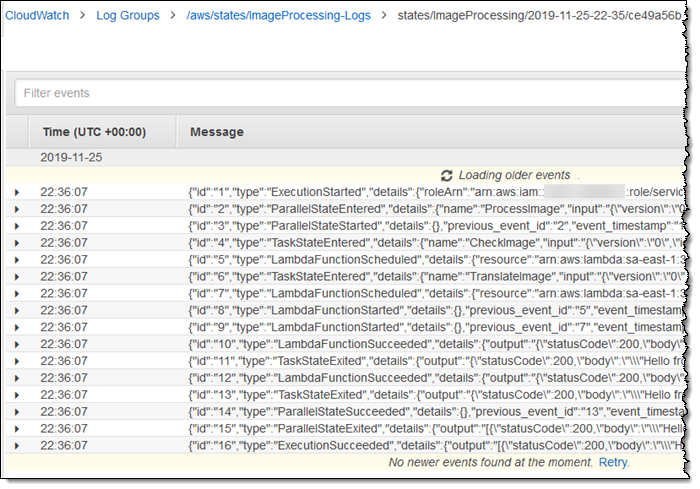This screenshot has width=700, height=489.
Task: Click the Retry link for newer events
Action: (614, 463)
